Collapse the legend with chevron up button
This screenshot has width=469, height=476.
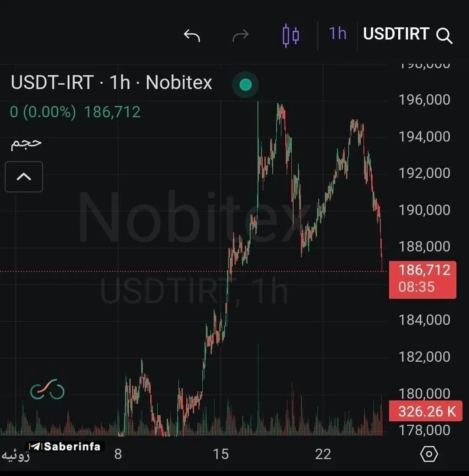point(24,177)
